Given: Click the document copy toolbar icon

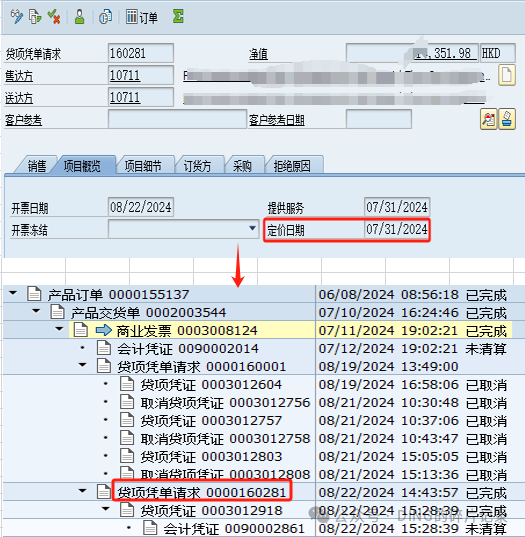Looking at the screenshot, I should [35, 16].
